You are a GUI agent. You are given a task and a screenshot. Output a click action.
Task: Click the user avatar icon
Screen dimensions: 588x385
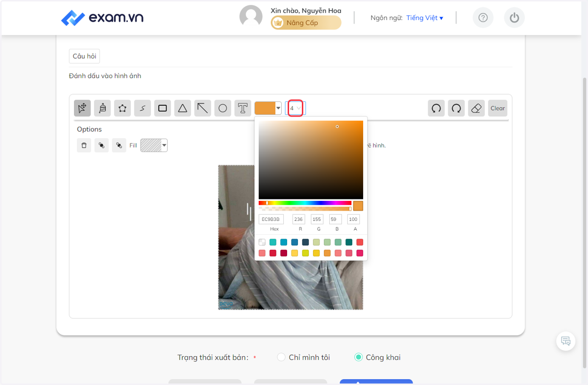pyautogui.click(x=251, y=17)
